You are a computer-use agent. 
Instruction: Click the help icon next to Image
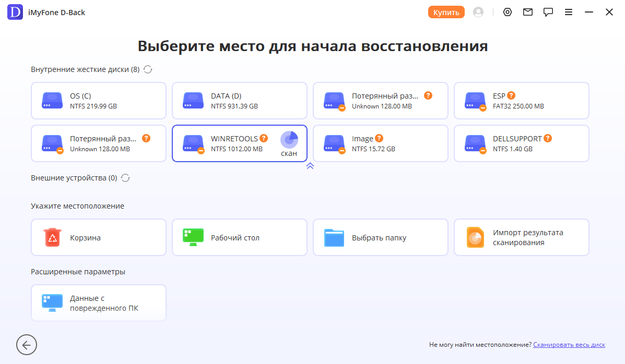click(379, 138)
